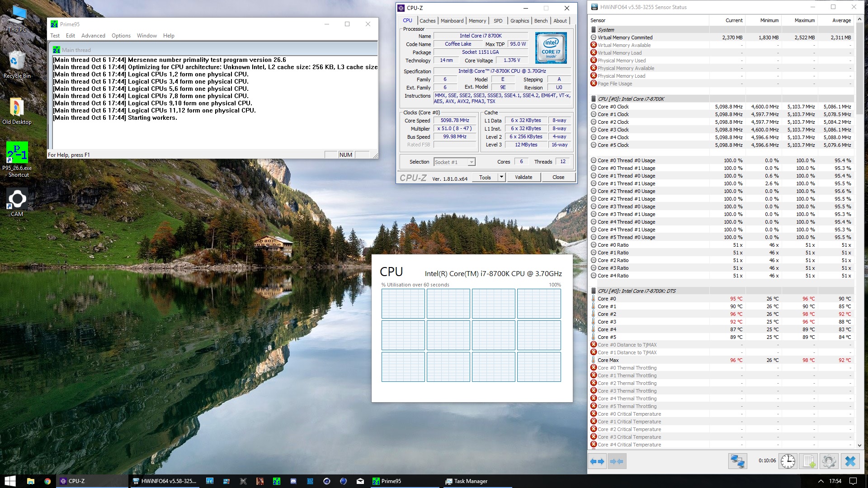
Task: Select Old Desktop folder icon
Action: pyautogui.click(x=17, y=111)
